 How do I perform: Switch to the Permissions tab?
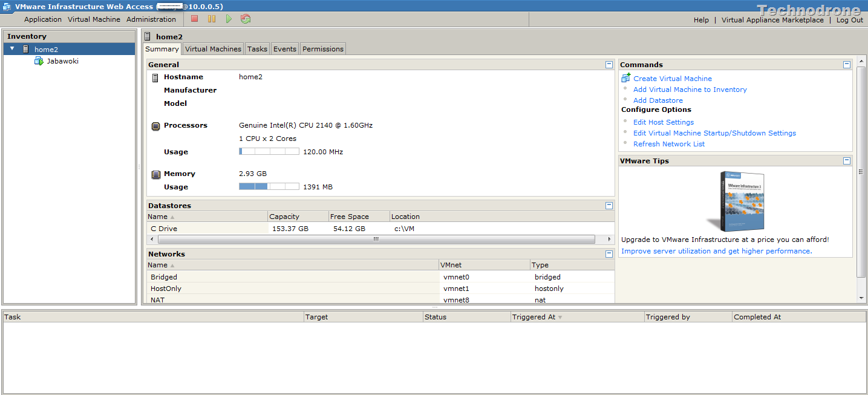(323, 49)
